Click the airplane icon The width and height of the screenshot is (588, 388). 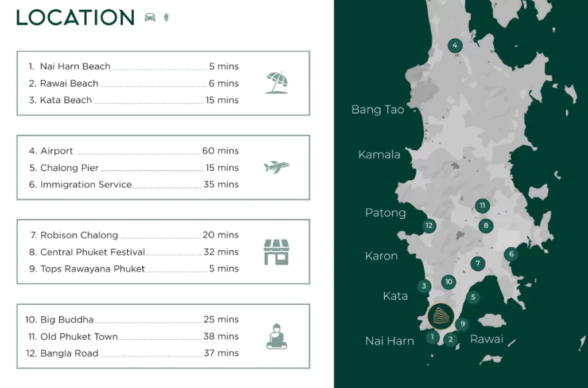pyautogui.click(x=276, y=167)
